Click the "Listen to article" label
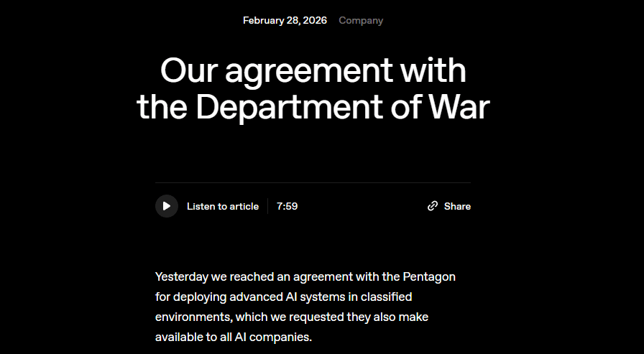 [x=223, y=207]
